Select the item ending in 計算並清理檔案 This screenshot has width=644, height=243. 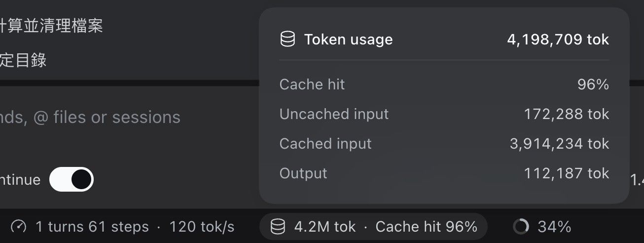tap(51, 25)
